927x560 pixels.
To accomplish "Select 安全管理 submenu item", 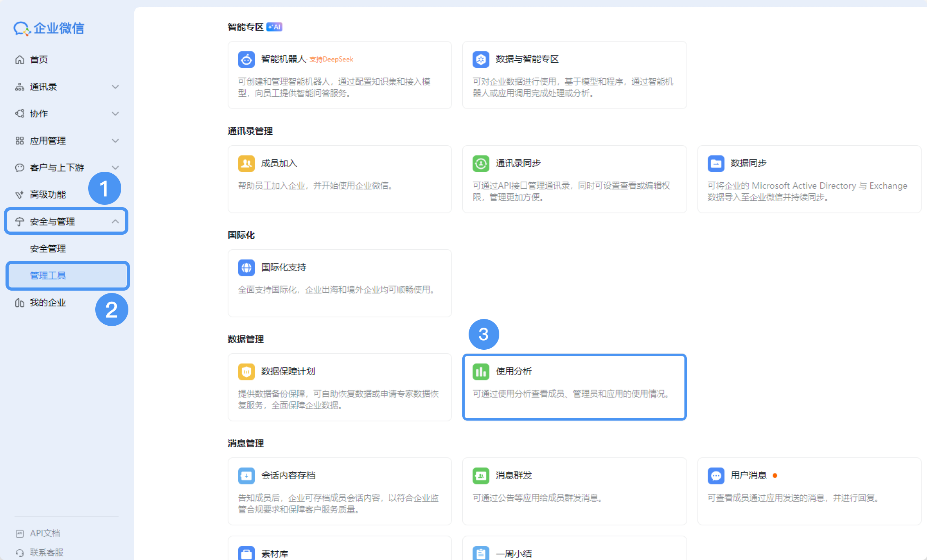I will coord(48,248).
